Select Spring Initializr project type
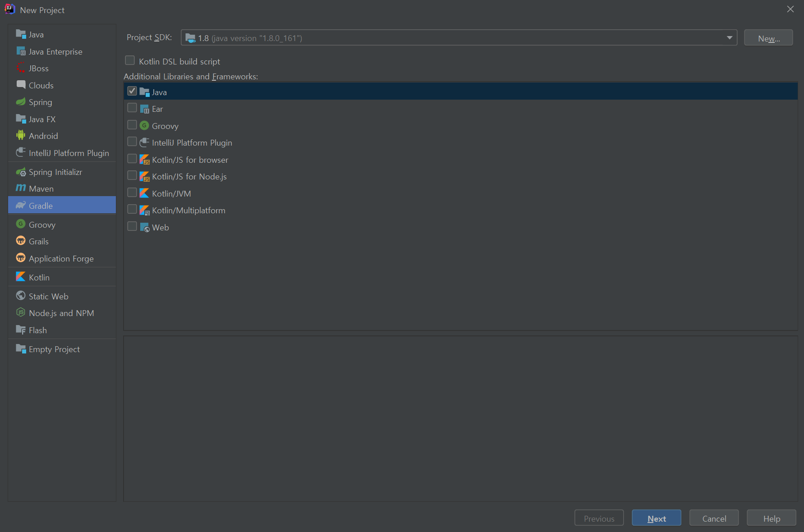Screen dimensions: 804x532 [x=62, y=172]
